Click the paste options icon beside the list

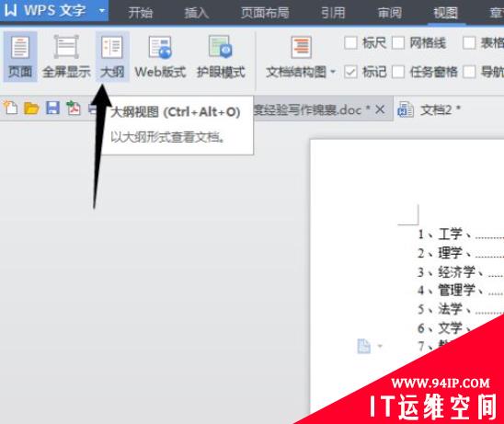[364, 346]
